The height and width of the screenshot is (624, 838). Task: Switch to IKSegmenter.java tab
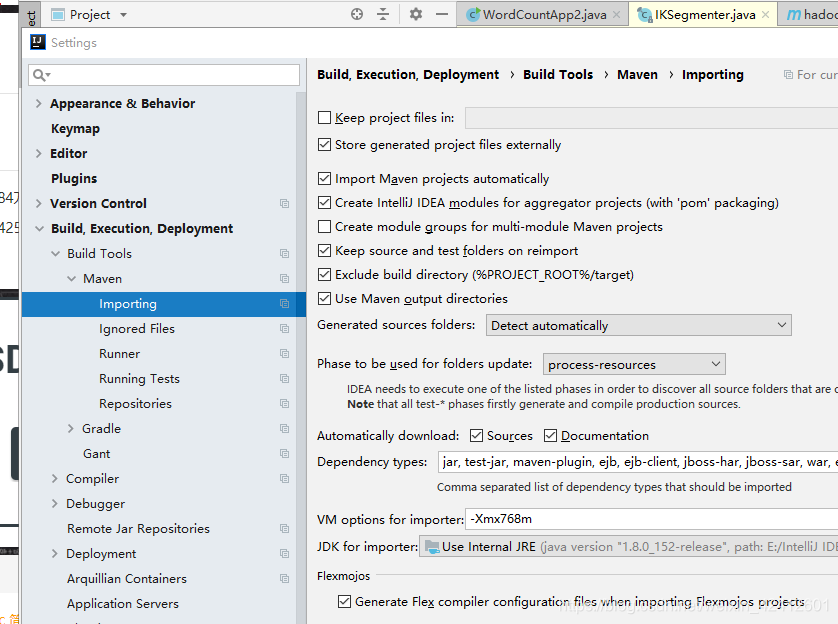pyautogui.click(x=702, y=14)
